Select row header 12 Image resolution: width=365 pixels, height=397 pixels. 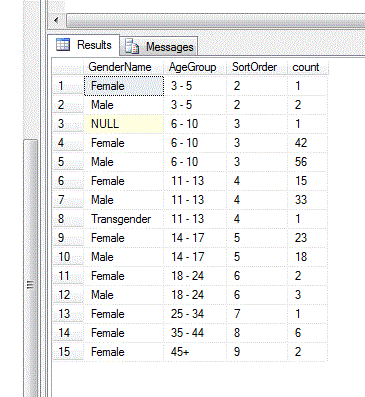(x=68, y=295)
